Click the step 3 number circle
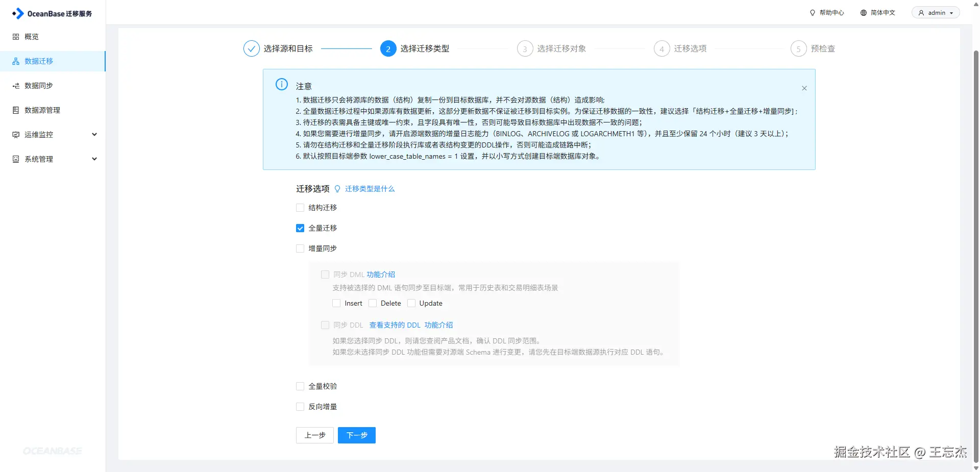This screenshot has width=980, height=472. pos(525,48)
